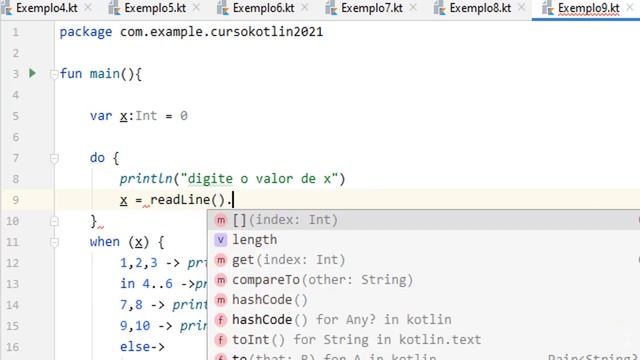
Task: Close the Exemplo5.kt tab
Action: tap(196, 8)
